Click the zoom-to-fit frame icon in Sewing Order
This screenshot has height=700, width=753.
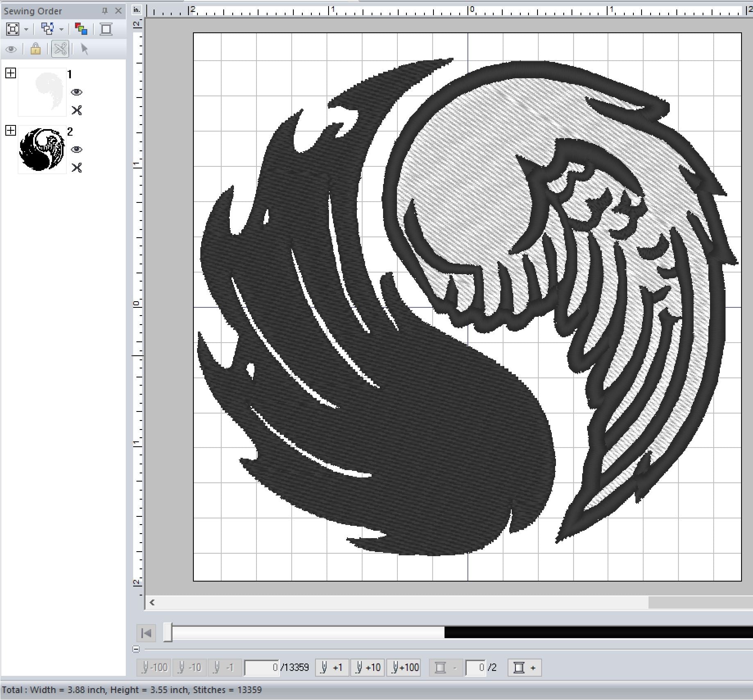(13, 29)
